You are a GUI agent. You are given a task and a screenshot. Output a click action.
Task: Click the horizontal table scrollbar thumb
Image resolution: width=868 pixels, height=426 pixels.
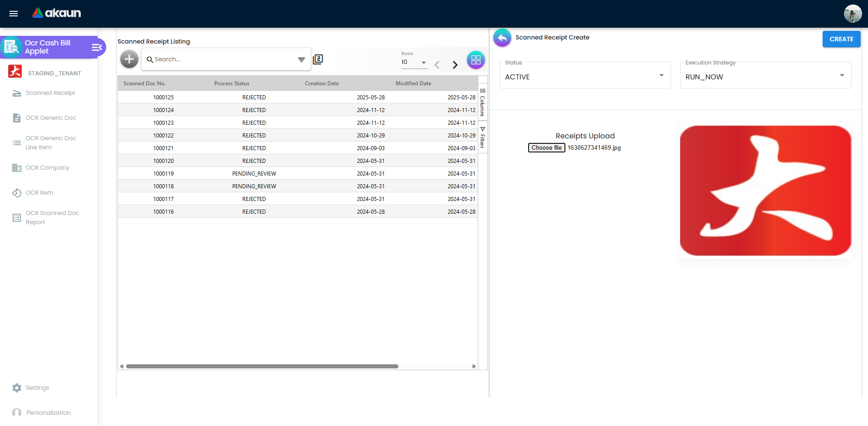262,366
